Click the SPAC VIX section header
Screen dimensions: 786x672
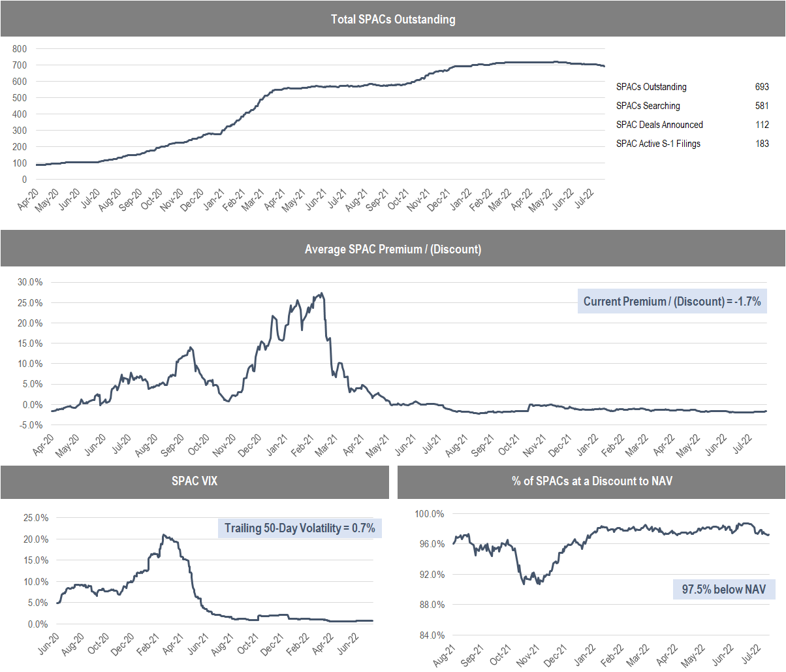click(x=195, y=481)
